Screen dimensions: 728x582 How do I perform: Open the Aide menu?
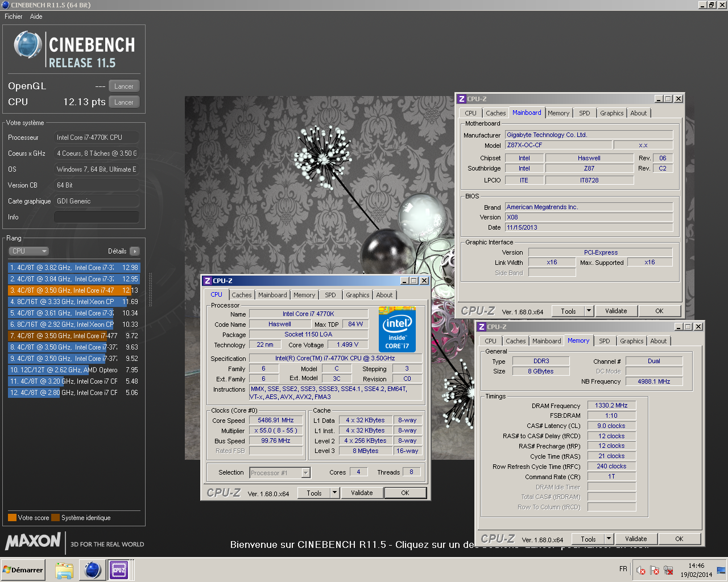tap(36, 16)
